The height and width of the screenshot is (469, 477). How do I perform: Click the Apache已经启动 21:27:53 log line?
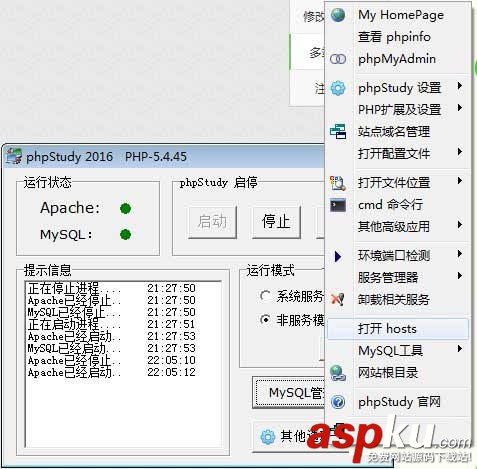click(112, 336)
